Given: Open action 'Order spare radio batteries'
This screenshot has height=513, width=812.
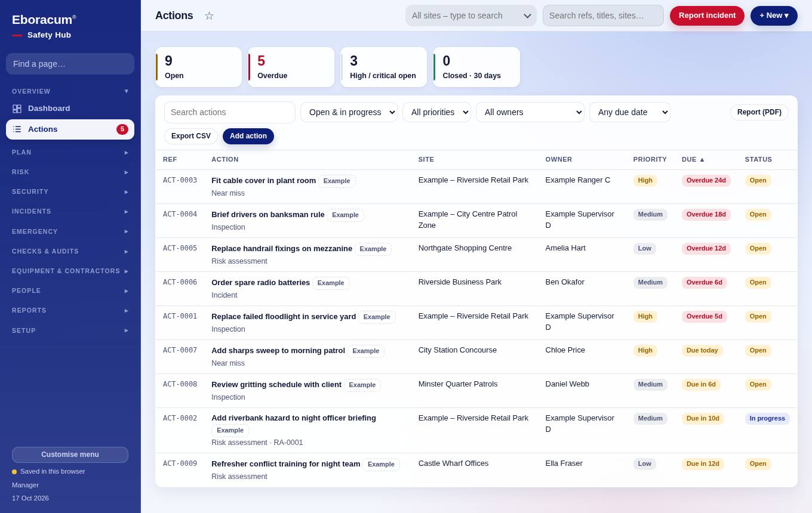Looking at the screenshot, I should pos(260,283).
